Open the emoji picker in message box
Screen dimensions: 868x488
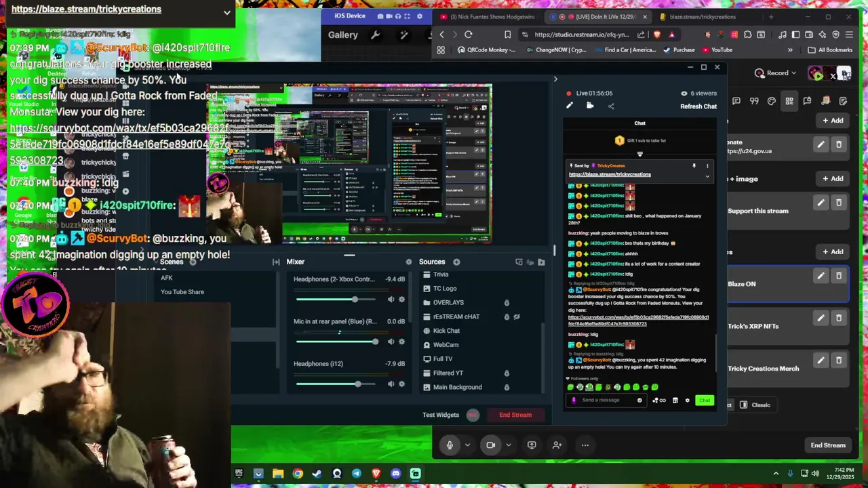(x=639, y=400)
